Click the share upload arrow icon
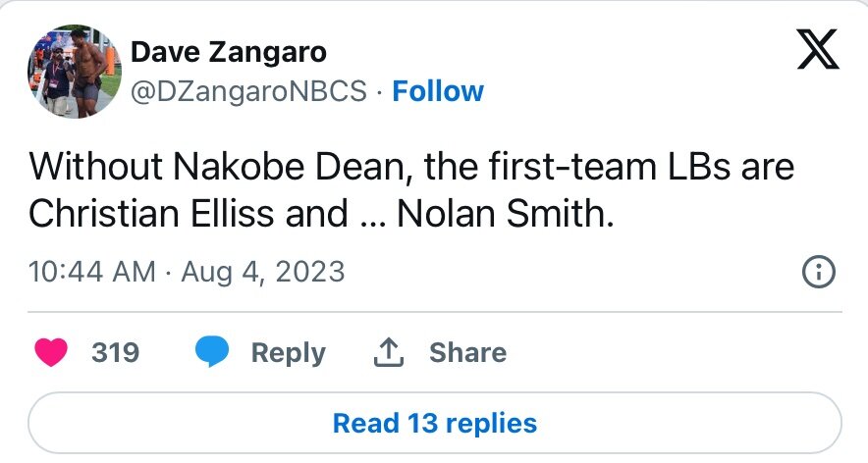 (390, 352)
